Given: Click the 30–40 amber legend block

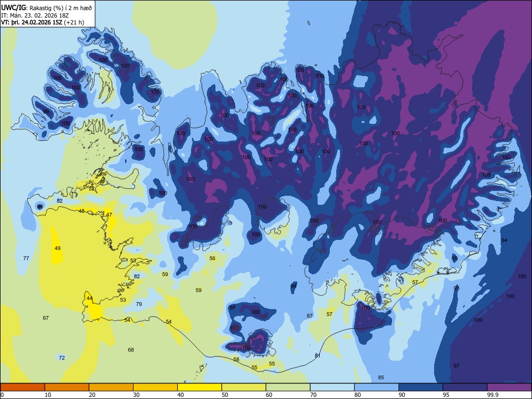Looking at the screenshot, I should tap(155, 387).
